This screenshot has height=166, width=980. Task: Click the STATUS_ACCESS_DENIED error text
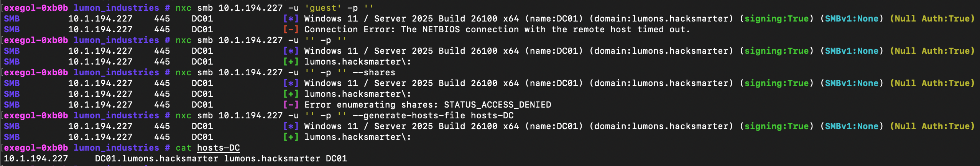coord(497,105)
